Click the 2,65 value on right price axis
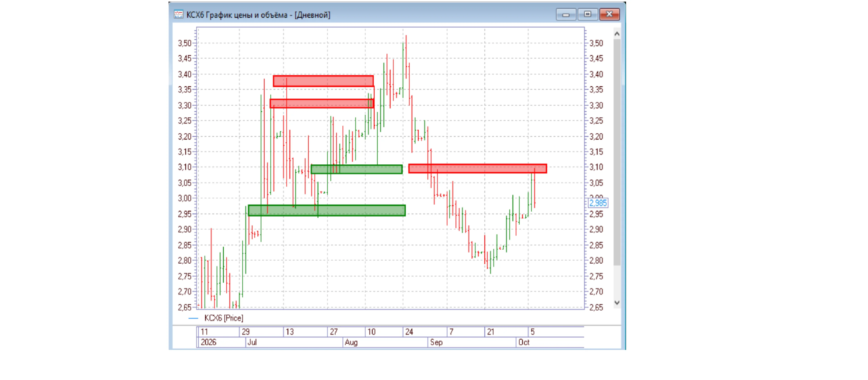 pos(596,307)
